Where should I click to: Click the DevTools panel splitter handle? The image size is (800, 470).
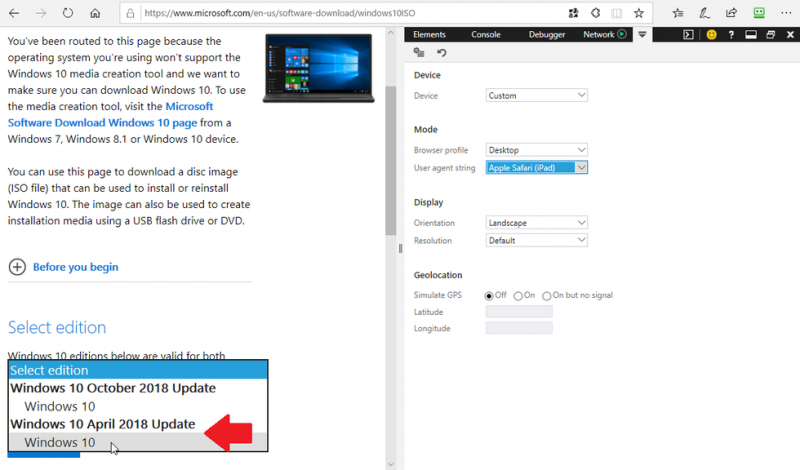401,248
